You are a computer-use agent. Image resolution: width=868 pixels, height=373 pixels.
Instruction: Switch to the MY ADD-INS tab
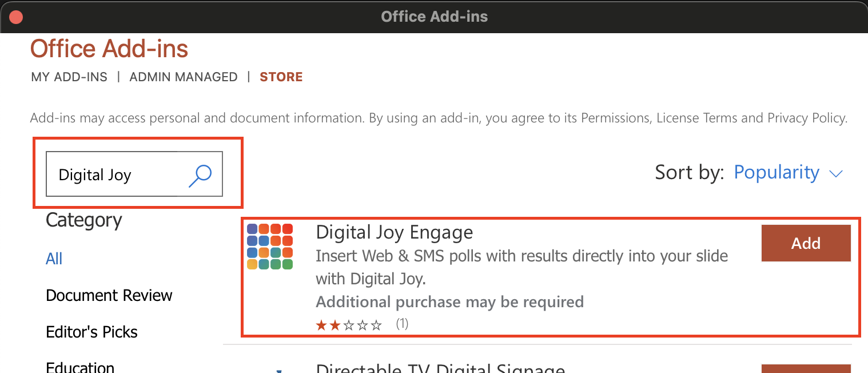click(69, 77)
